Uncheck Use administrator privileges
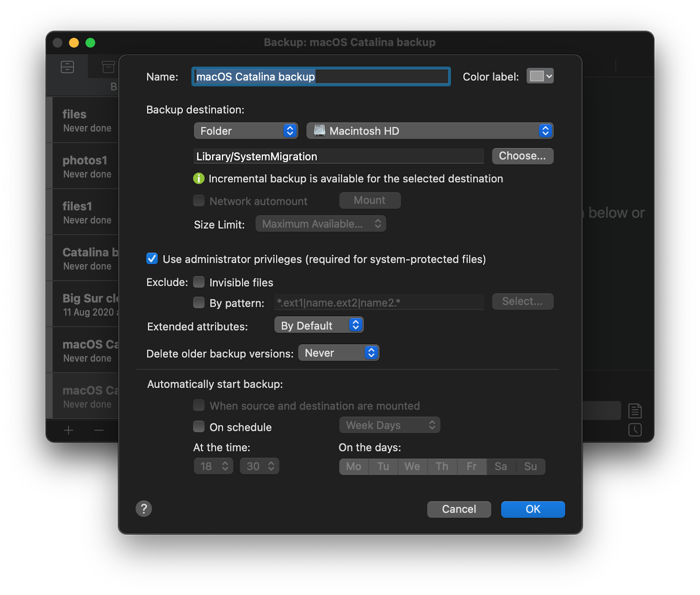Viewport: 700px width, 595px height. 152,259
